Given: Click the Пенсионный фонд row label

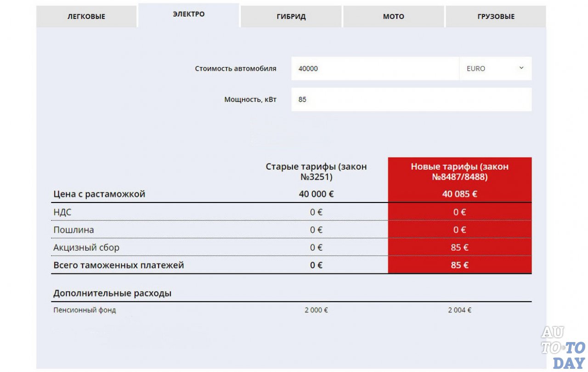Looking at the screenshot, I should [85, 310].
